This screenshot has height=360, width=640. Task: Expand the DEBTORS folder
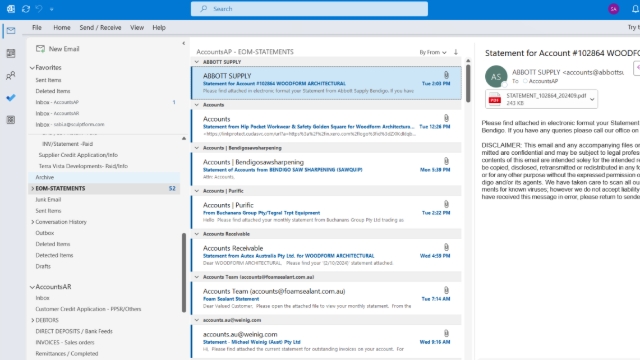coord(33,320)
